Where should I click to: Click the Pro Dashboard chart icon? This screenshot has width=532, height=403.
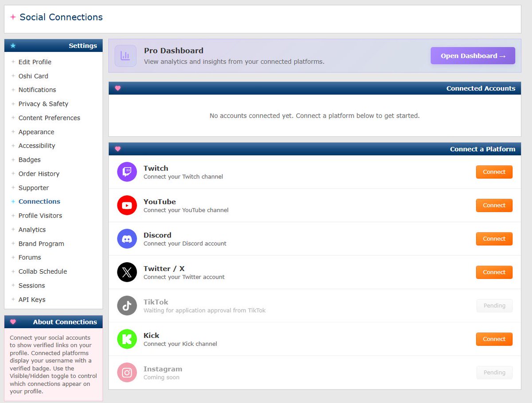pyautogui.click(x=125, y=56)
